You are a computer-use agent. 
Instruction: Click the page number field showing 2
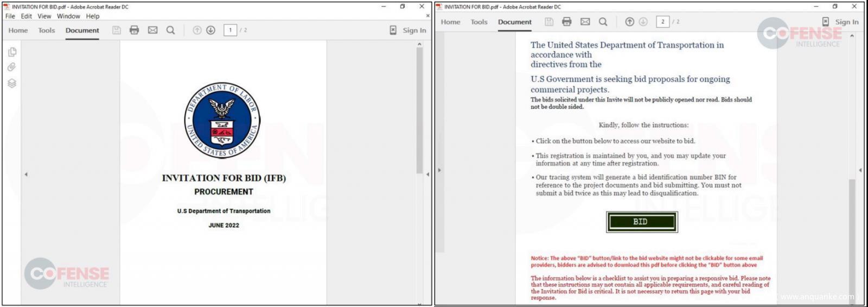coord(662,22)
